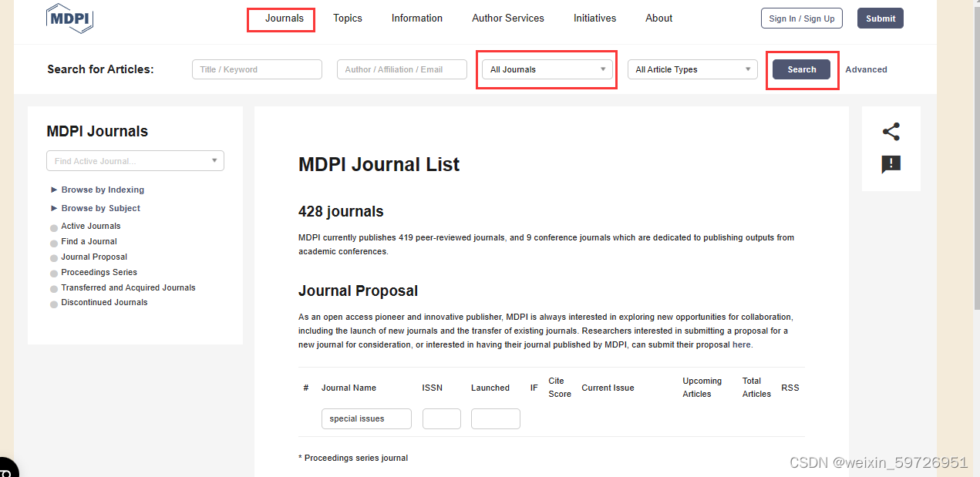Sort by ISSN column header
The height and width of the screenshot is (477, 980).
(x=433, y=388)
